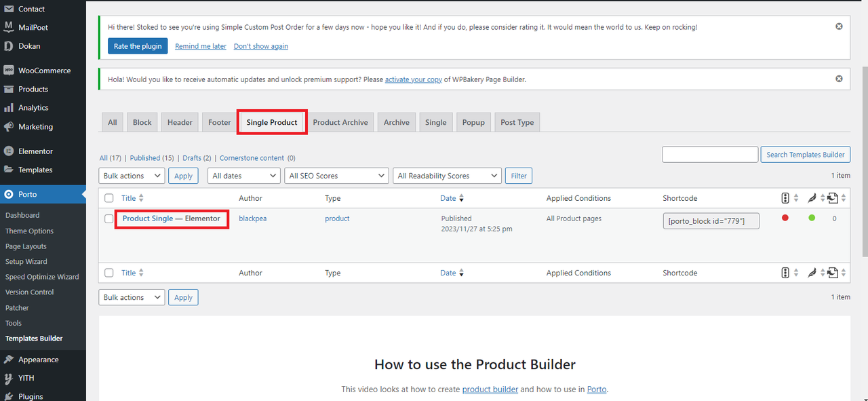This screenshot has width=868, height=401.
Task: Switch to the Single Product tab
Action: 272,122
